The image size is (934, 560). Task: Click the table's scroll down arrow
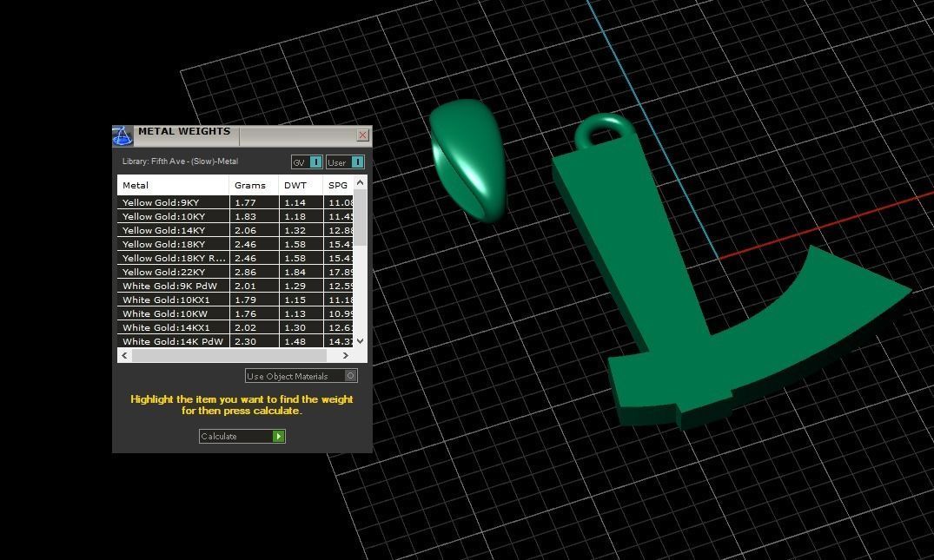click(x=360, y=341)
